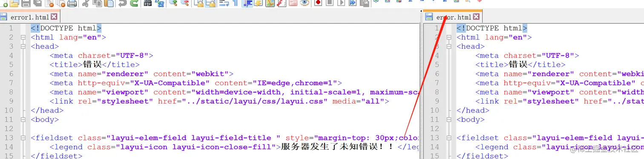Start macro recording with red dot icon
This screenshot has height=159, width=644.
click(x=318, y=3)
